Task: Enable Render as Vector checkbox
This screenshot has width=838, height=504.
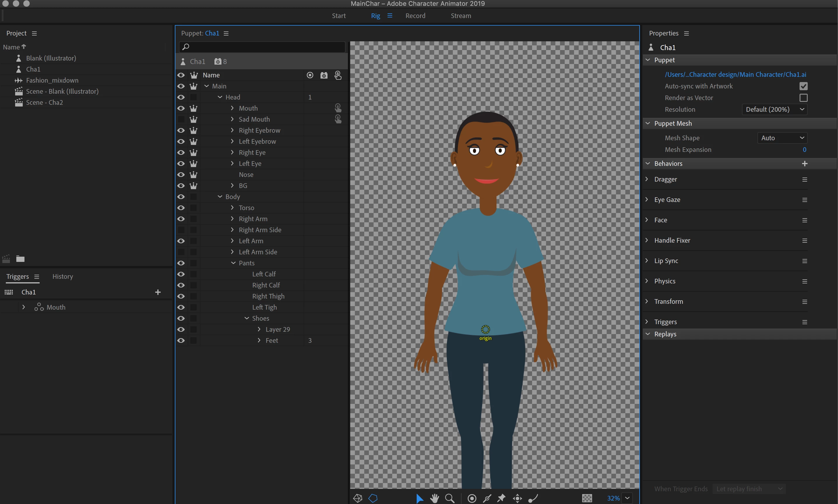Action: click(803, 98)
